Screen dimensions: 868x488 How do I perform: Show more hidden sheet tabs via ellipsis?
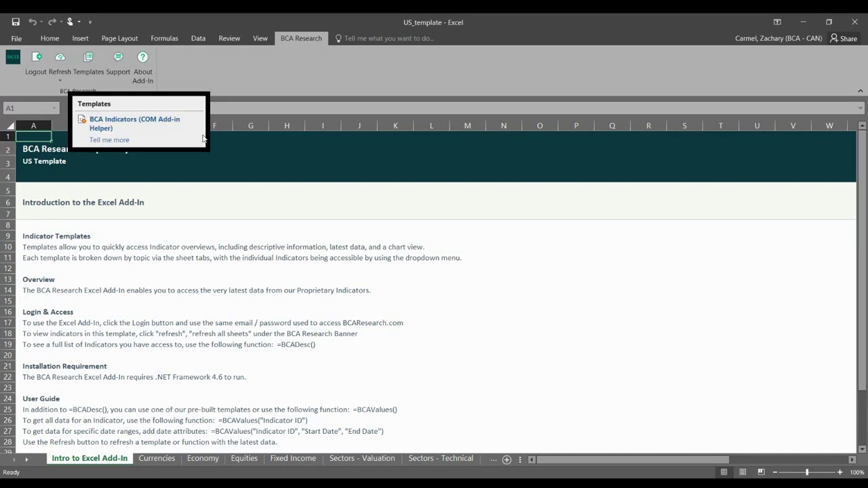[493, 460]
